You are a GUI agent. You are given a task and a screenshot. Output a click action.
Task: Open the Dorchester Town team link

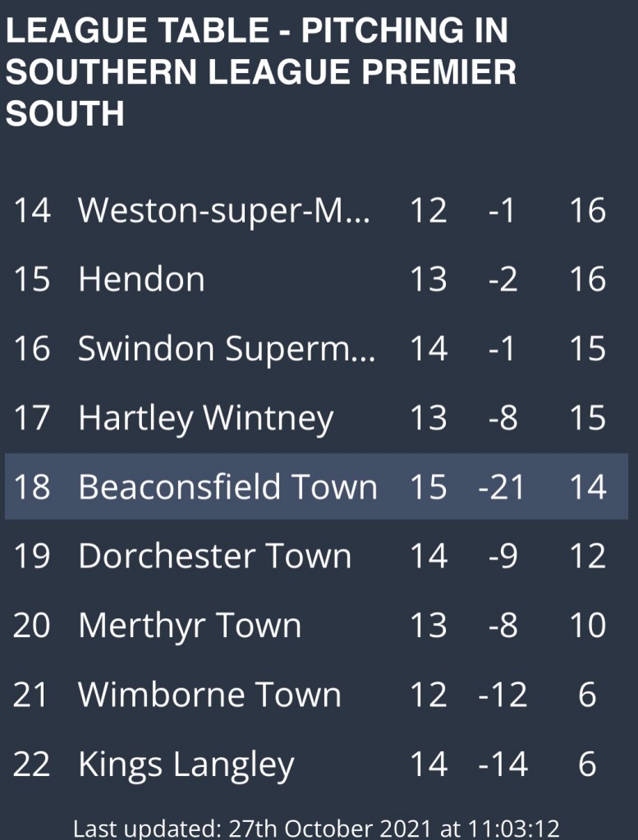coord(214,557)
